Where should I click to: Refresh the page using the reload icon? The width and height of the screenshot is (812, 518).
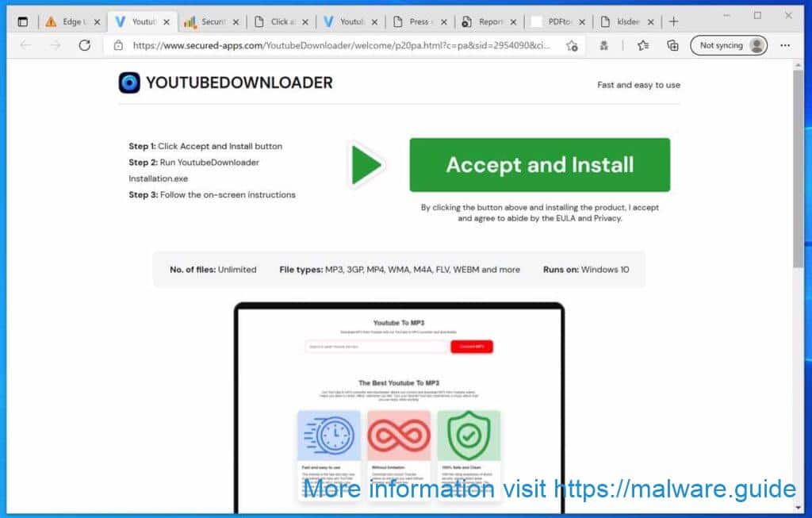pyautogui.click(x=85, y=45)
